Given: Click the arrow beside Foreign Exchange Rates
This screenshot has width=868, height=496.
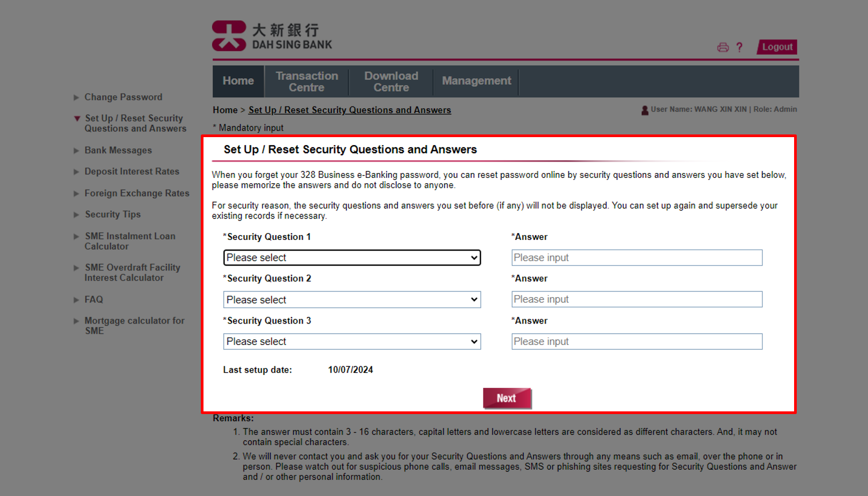Looking at the screenshot, I should click(x=77, y=193).
